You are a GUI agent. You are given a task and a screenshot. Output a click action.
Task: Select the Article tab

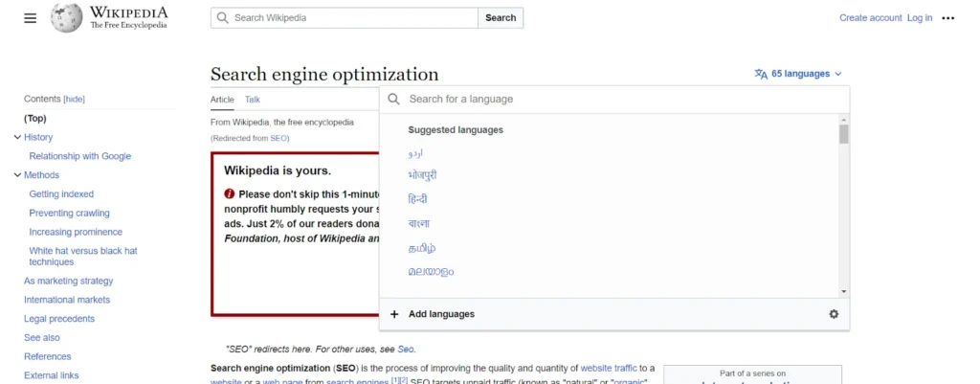222,100
